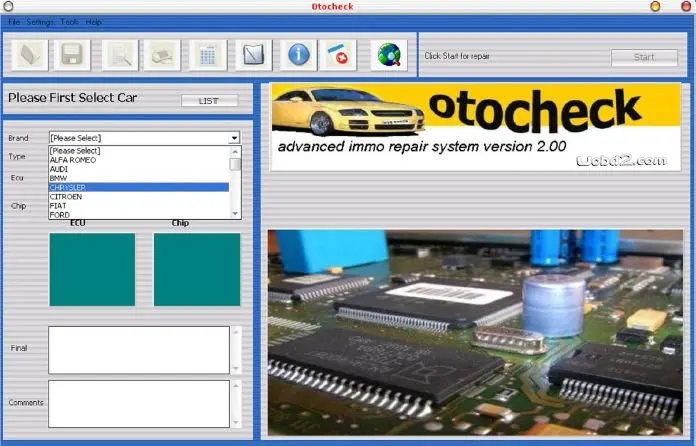696x446 pixels.
Task: Click the open file toolbar icon
Action: coord(30,55)
